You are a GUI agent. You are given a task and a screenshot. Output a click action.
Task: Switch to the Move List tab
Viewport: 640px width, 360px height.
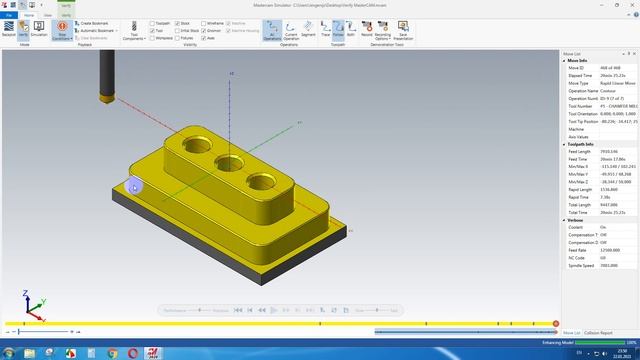(571, 333)
